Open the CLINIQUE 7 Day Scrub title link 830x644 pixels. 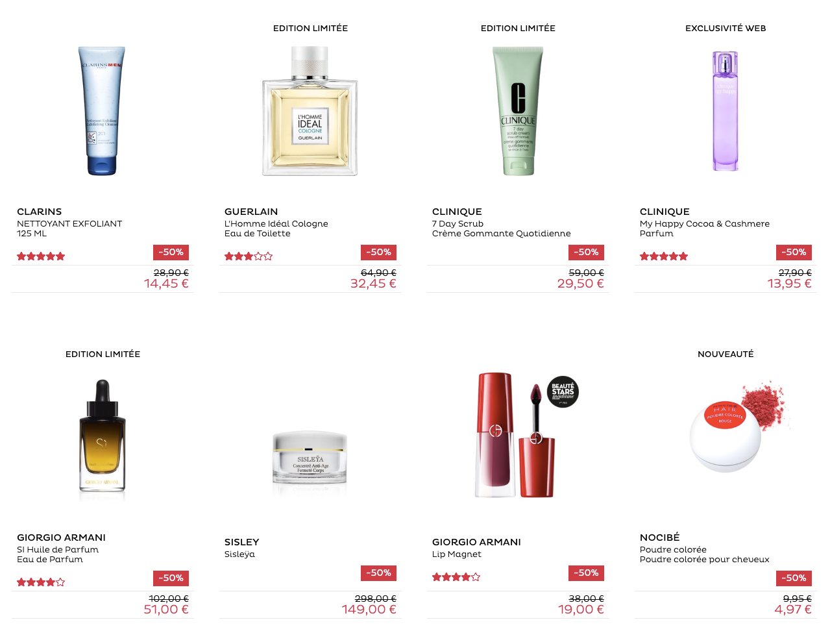(x=502, y=222)
